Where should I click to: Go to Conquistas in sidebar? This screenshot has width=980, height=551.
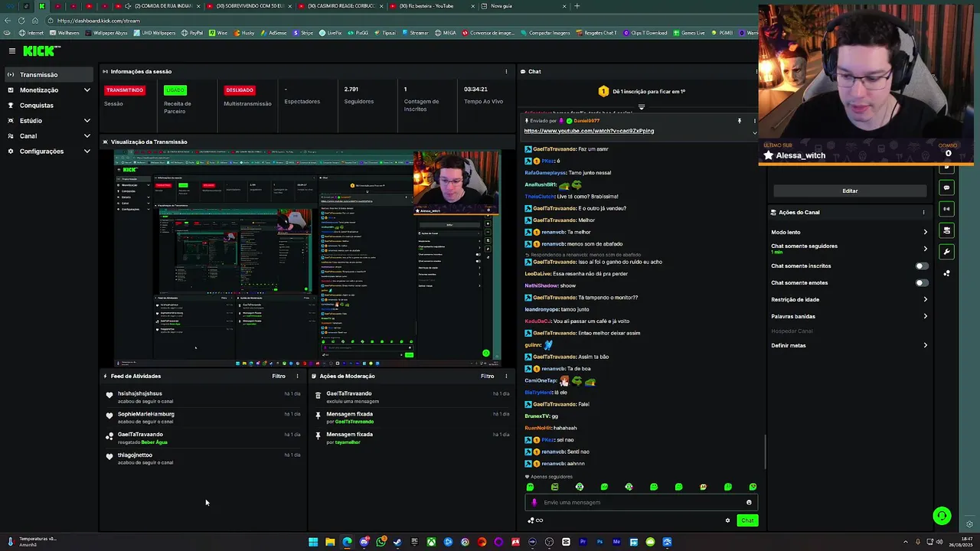click(x=47, y=106)
